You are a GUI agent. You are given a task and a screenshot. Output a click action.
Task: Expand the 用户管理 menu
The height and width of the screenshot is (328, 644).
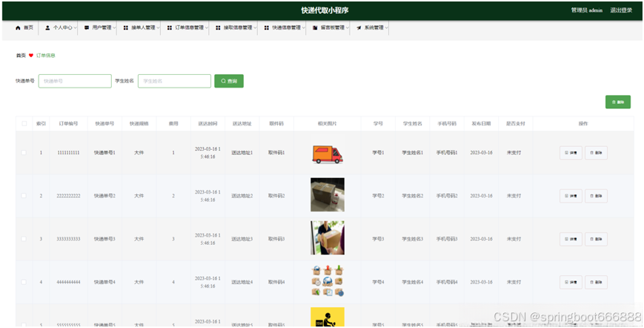100,27
